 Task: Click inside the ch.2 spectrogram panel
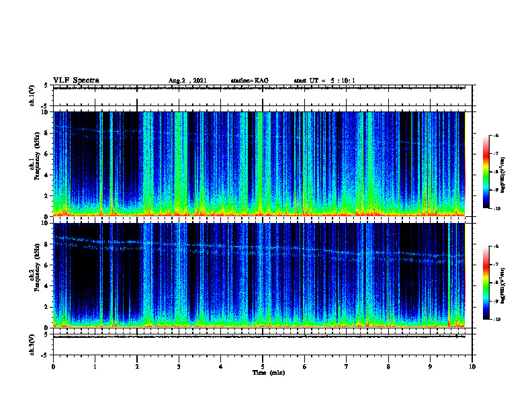[x=259, y=275]
